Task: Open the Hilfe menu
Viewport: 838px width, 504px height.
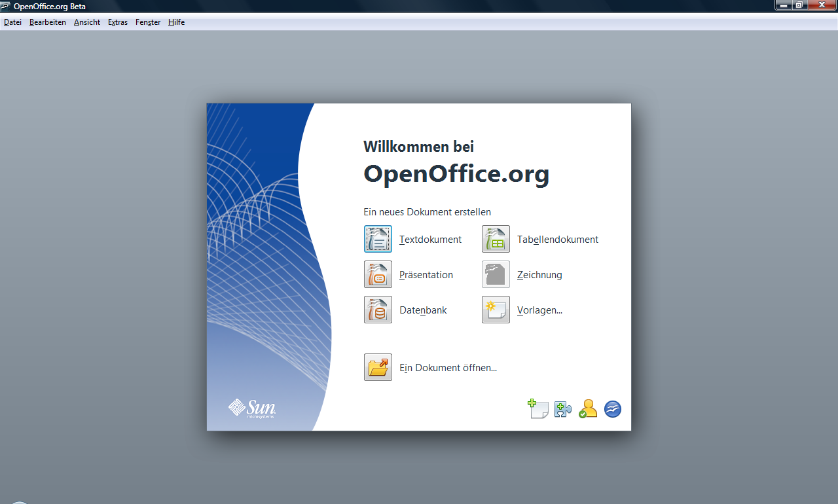Action: point(176,22)
